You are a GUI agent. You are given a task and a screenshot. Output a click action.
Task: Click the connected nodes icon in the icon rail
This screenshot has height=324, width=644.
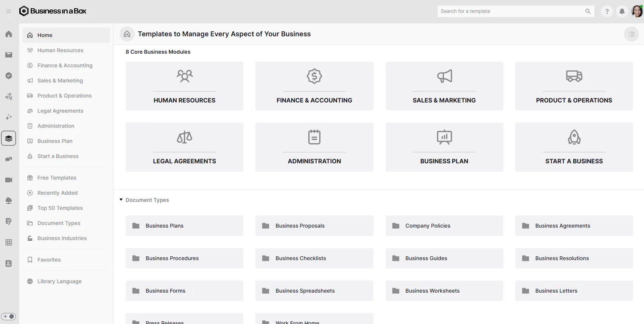[x=9, y=96]
